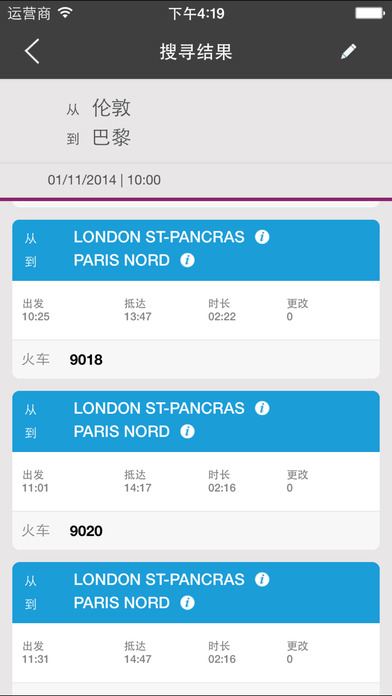392x696 pixels.
Task: Open Paris Nord info on 11:31 train
Action: coord(187,603)
